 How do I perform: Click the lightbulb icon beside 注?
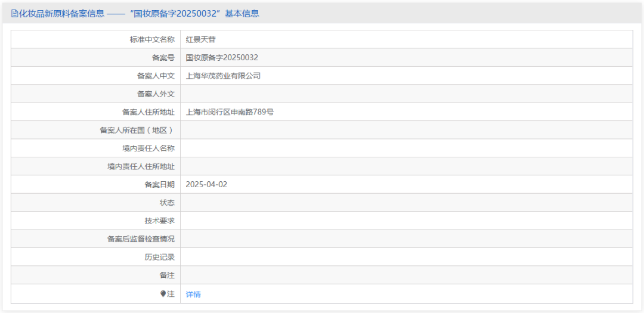click(163, 294)
